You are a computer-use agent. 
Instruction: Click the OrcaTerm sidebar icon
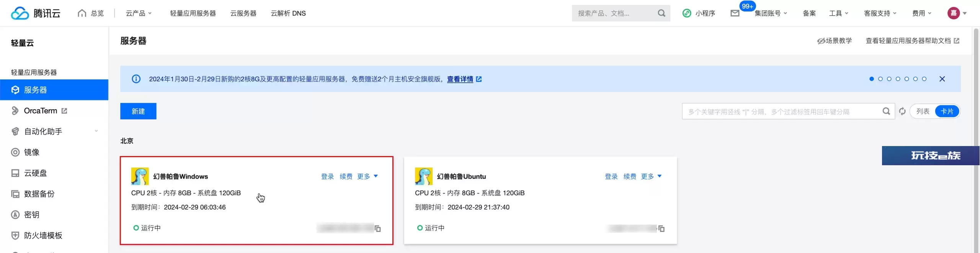coord(15,110)
